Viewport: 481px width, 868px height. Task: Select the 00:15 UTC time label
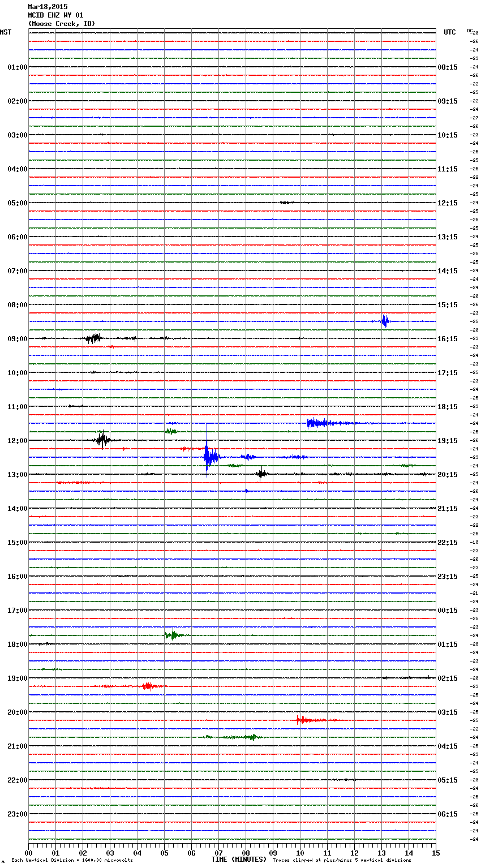pyautogui.click(x=448, y=610)
